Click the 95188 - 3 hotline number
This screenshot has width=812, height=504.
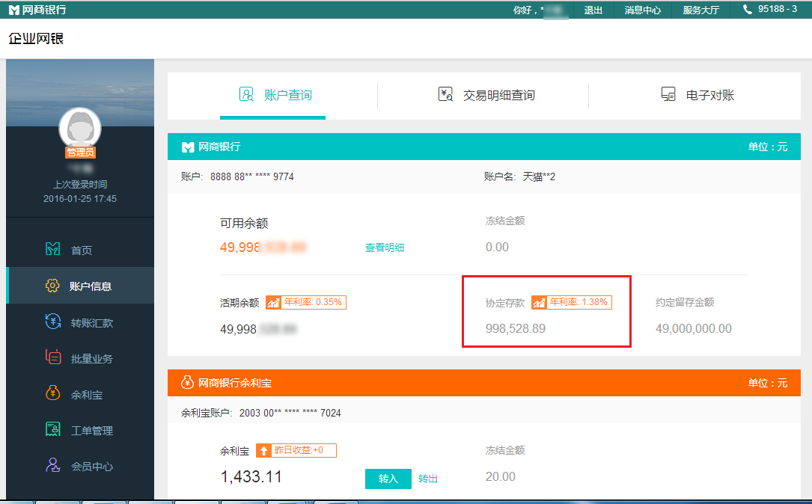tap(778, 9)
